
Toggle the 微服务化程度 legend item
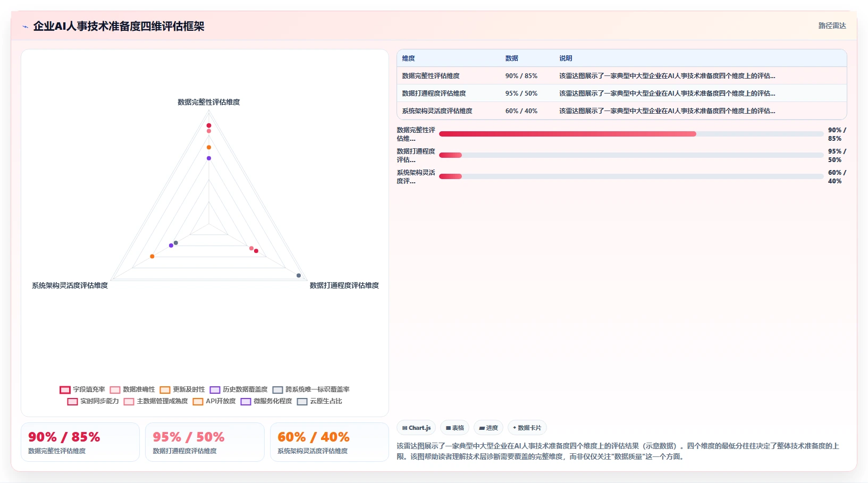(x=266, y=401)
